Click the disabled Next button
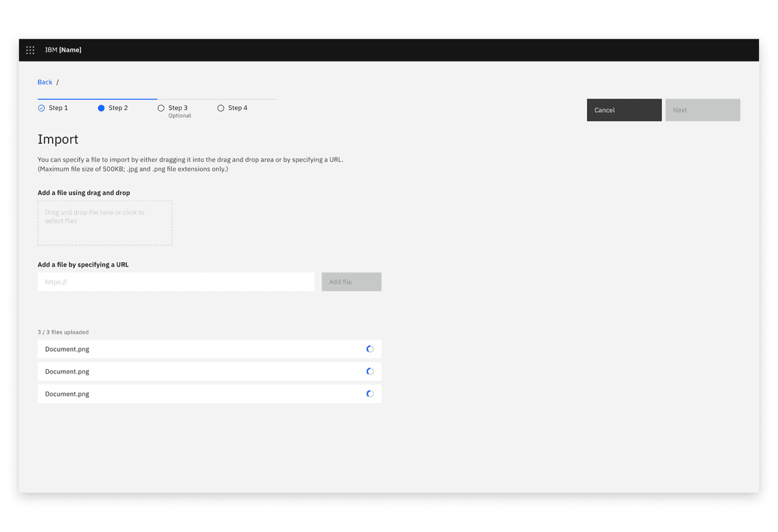 pos(702,109)
